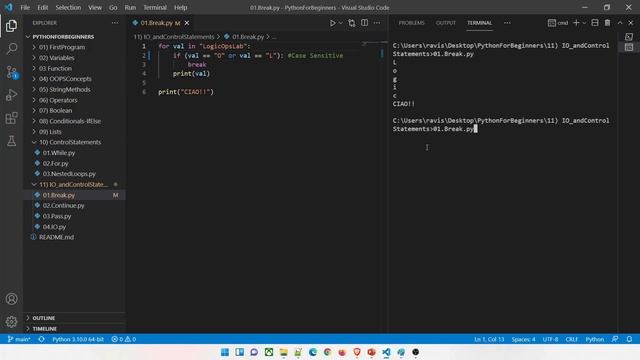Viewport: 640px width, 360px height.
Task: Collapse the 11) IO_andControlStatements folder
Action: tap(74, 184)
